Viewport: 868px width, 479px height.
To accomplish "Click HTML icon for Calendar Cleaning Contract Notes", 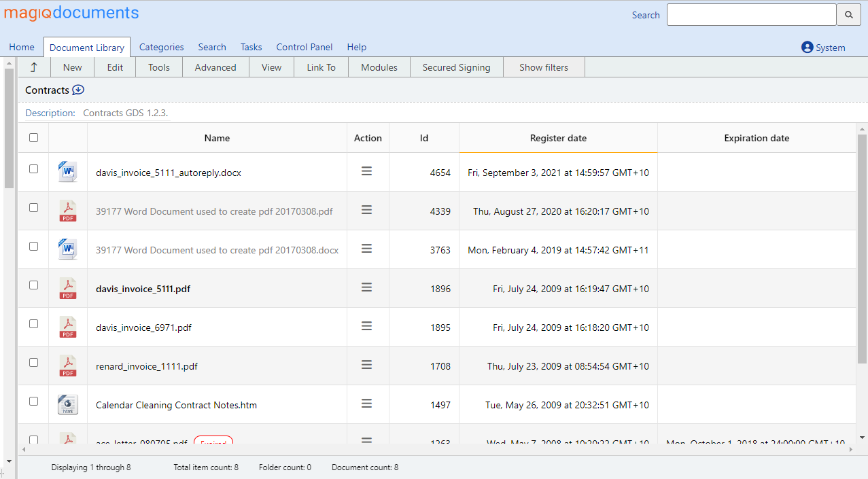I will coord(68,404).
